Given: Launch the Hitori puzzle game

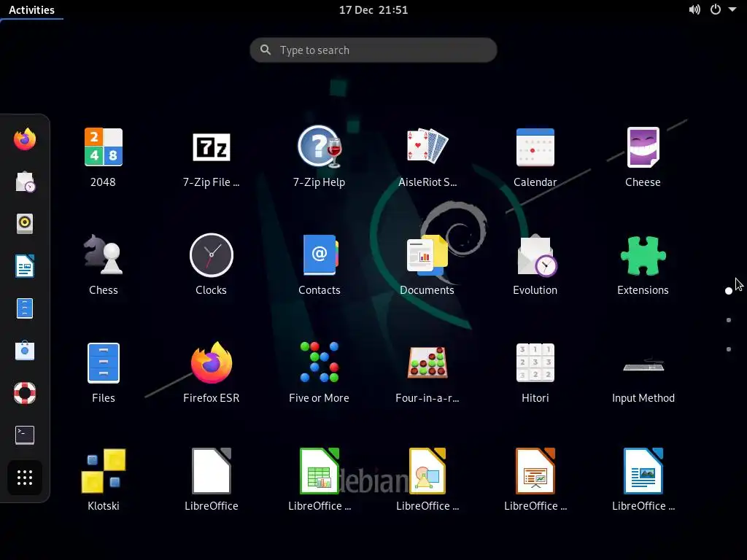Looking at the screenshot, I should coord(535,362).
